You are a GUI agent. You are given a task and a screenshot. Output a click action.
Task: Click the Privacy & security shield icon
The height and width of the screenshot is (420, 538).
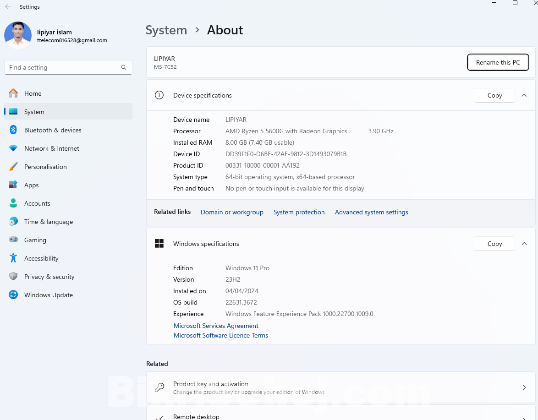point(13,276)
